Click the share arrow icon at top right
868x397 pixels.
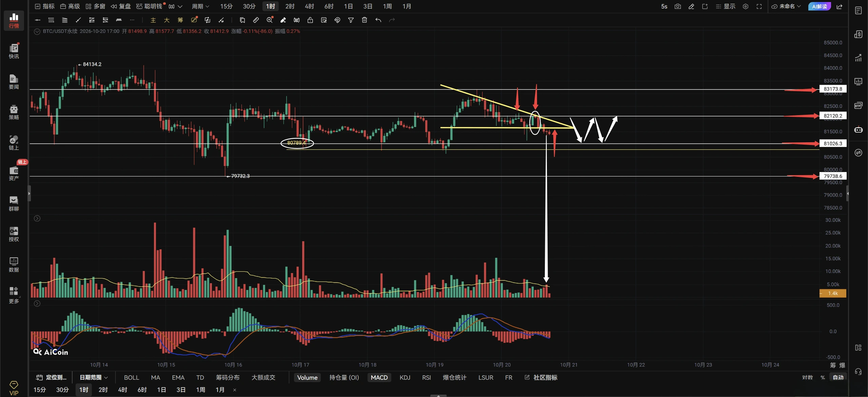840,6
